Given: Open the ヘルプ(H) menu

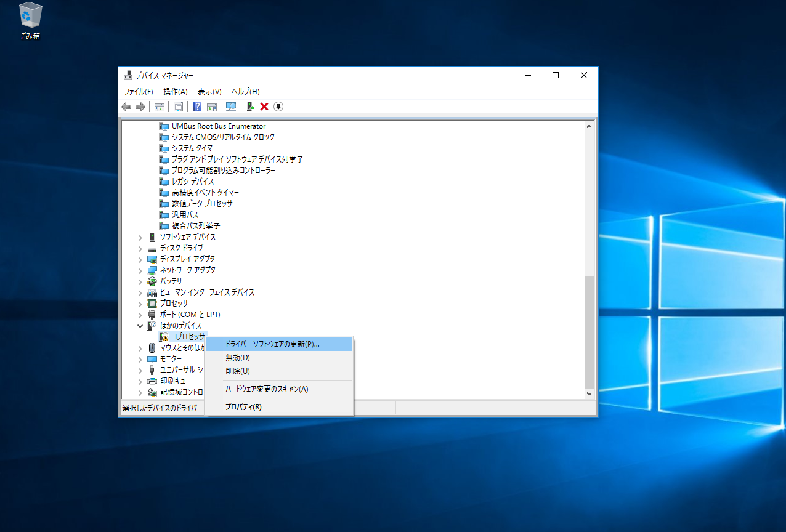Looking at the screenshot, I should (245, 91).
